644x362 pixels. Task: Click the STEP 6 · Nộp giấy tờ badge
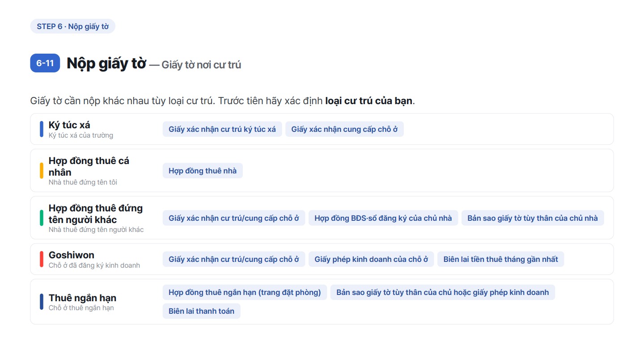(x=72, y=26)
